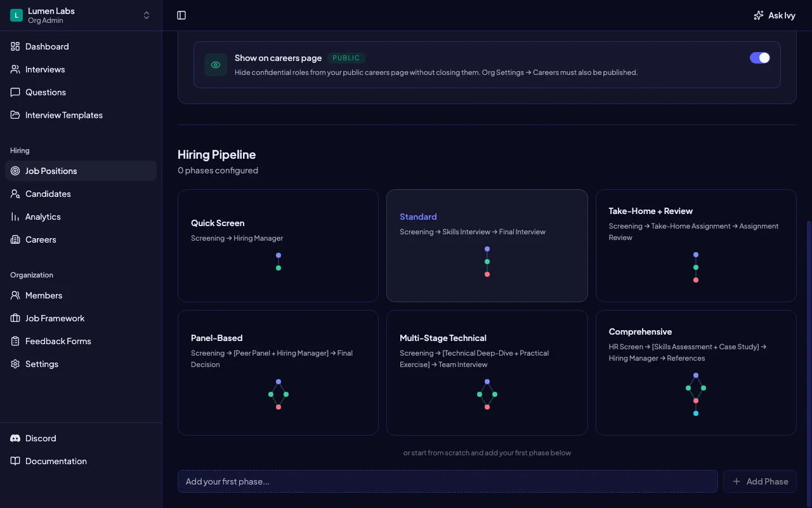Image resolution: width=812 pixels, height=508 pixels.
Task: Open Feedback Forms
Action: tap(81, 341)
